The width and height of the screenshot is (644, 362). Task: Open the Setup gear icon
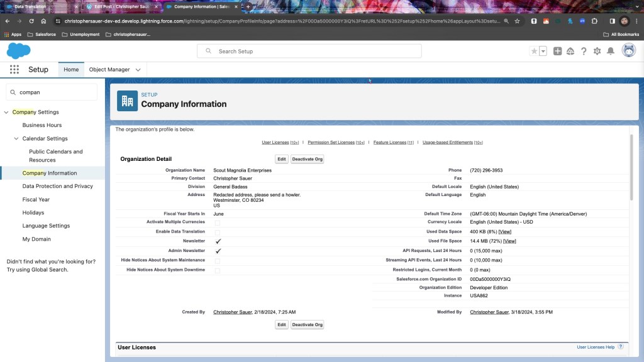597,52
